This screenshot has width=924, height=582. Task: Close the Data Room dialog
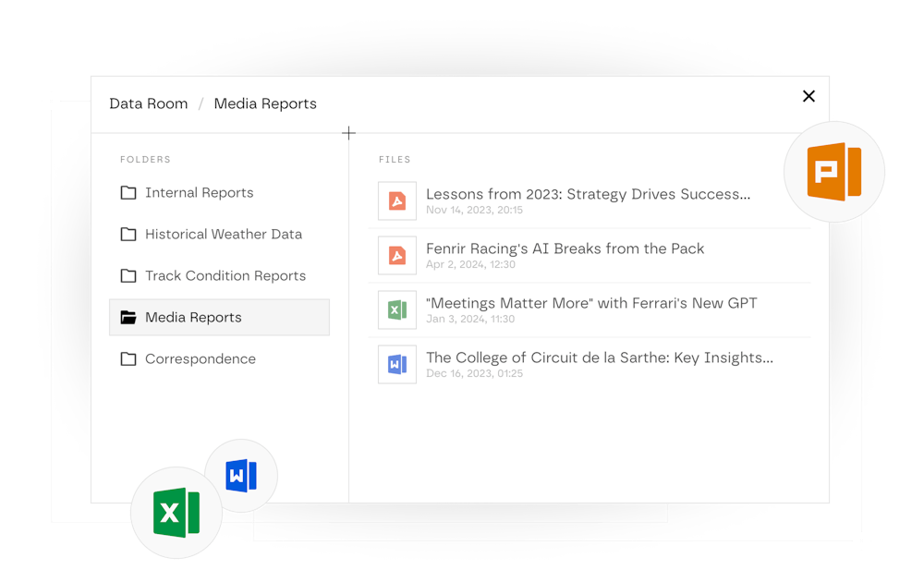coord(808,96)
